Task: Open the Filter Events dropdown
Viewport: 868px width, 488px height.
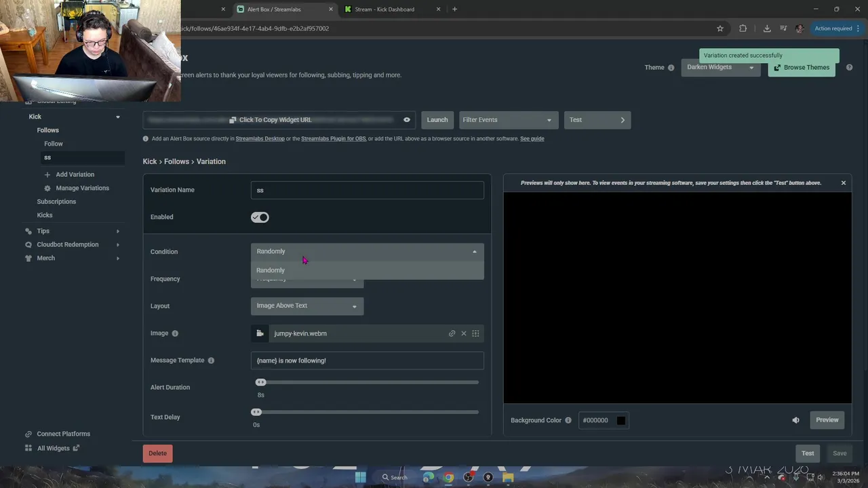Action: (509, 120)
